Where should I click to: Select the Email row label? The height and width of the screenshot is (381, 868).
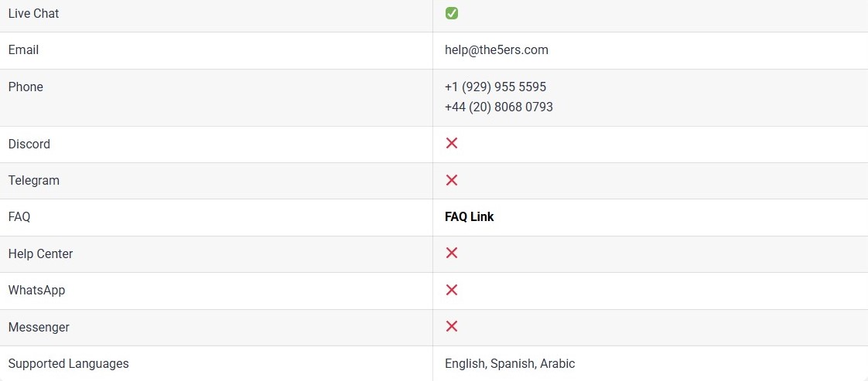pyautogui.click(x=23, y=49)
